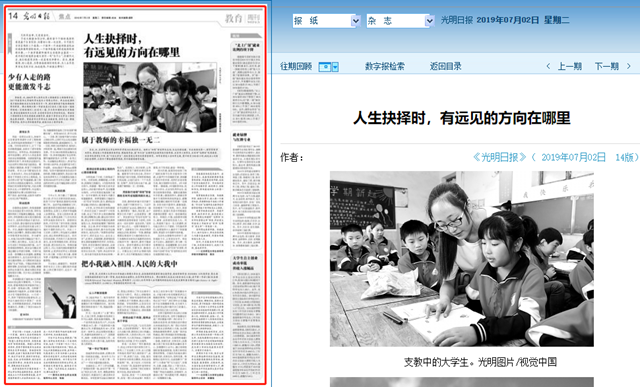
Task: Open the 报纸 dropdown arrow
Action: pyautogui.click(x=356, y=21)
